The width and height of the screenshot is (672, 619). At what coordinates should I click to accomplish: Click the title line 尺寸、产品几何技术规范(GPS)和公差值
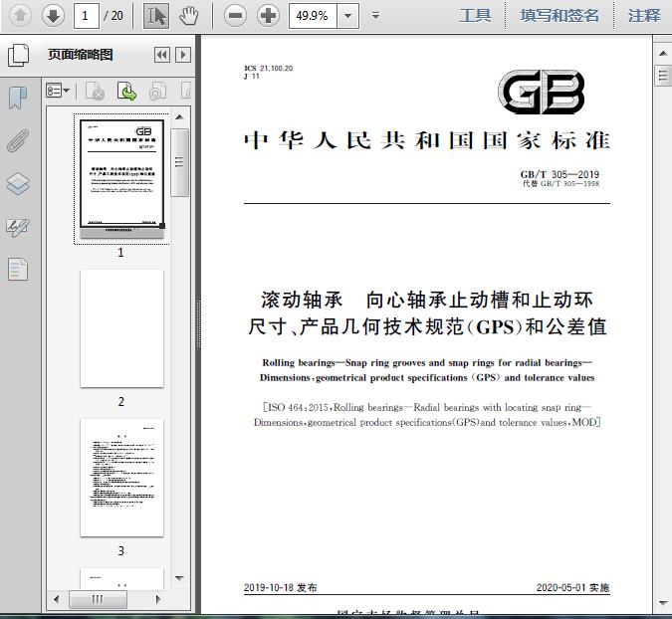pyautogui.click(x=427, y=326)
